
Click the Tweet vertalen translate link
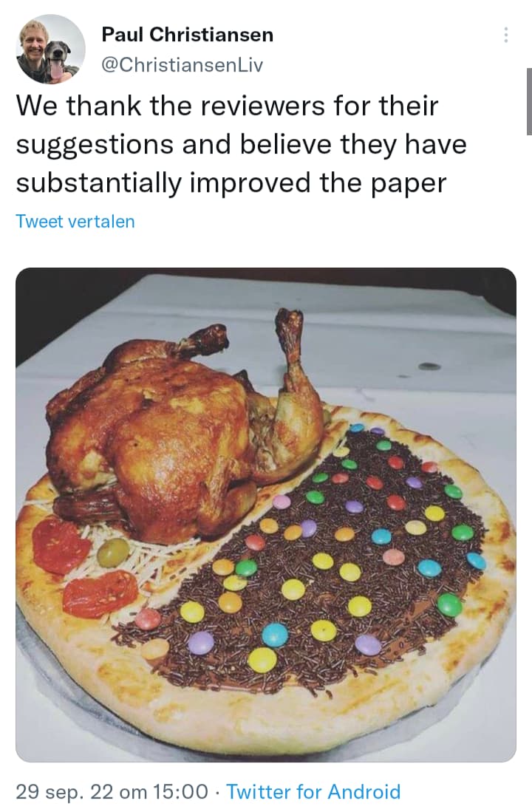(x=75, y=221)
